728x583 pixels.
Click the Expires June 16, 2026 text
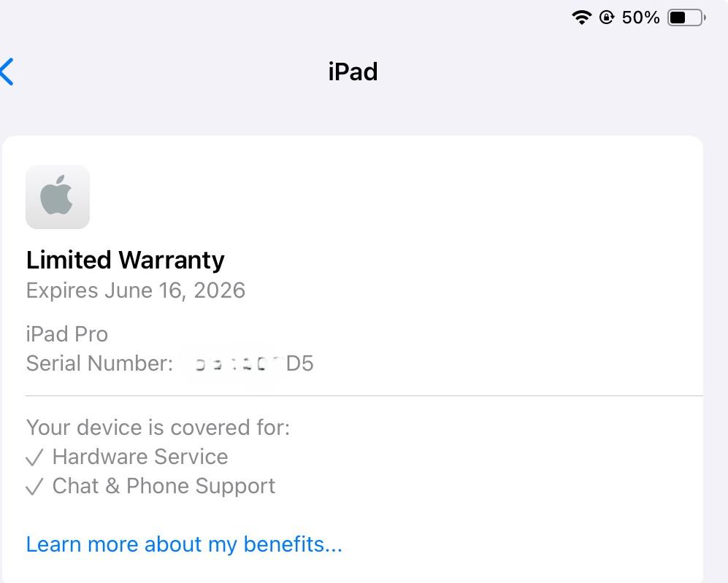click(136, 290)
